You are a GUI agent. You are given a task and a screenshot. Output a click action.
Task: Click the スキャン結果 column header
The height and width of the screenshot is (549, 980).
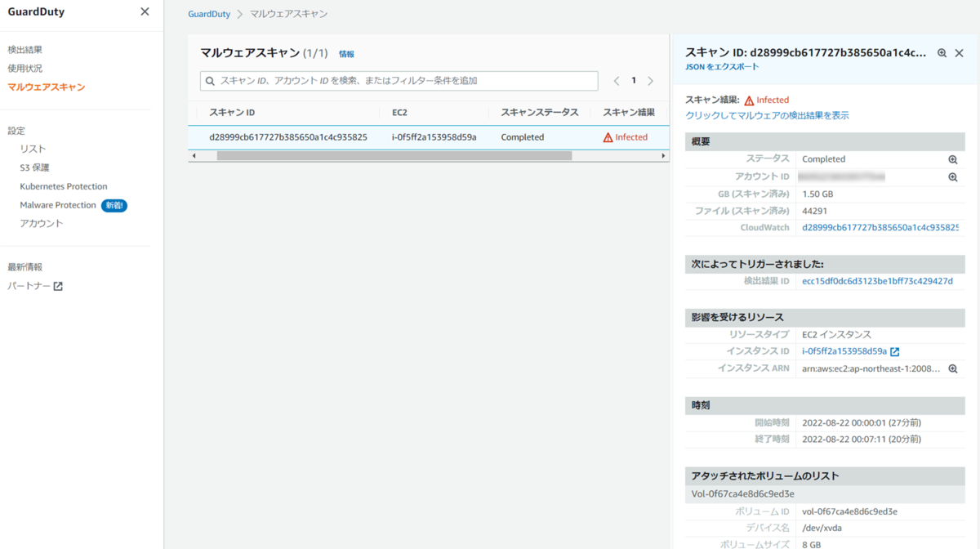coord(629,113)
